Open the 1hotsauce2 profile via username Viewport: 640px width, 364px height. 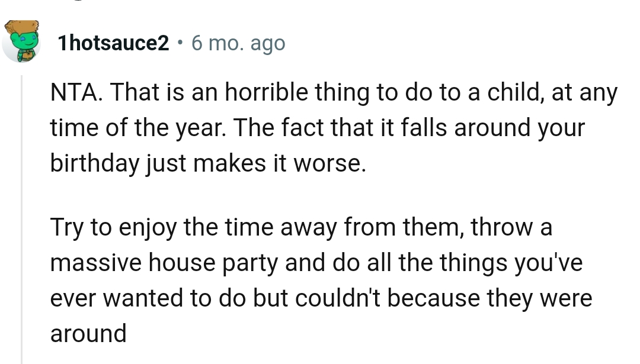[114, 43]
